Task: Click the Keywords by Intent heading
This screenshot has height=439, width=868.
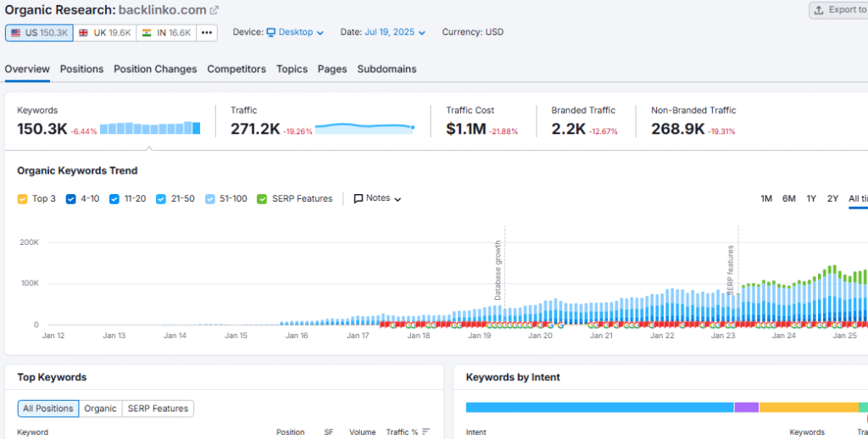Action: [x=513, y=377]
